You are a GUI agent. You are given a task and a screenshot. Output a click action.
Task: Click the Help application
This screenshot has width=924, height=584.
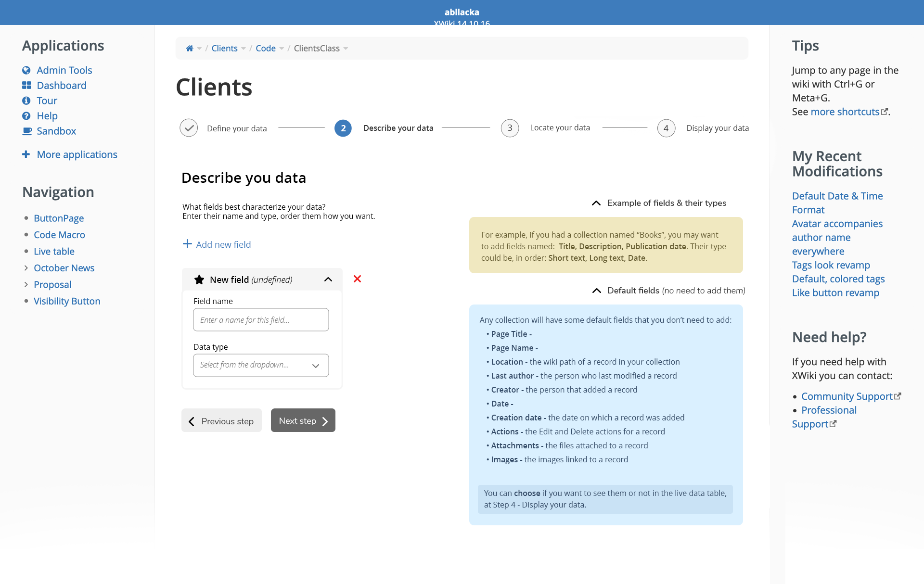[x=47, y=116]
